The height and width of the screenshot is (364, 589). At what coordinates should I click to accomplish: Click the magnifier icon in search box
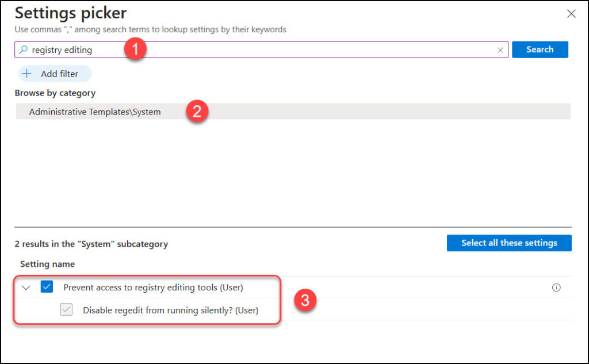pos(23,49)
